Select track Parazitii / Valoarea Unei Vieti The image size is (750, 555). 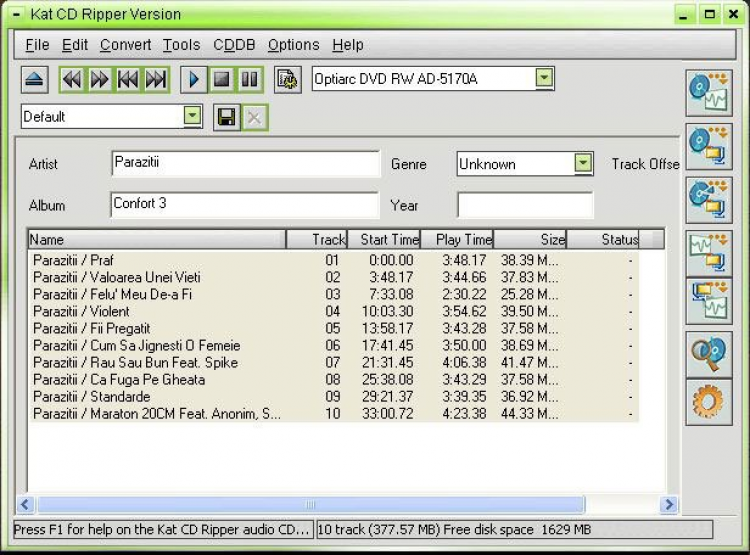[x=333, y=278]
